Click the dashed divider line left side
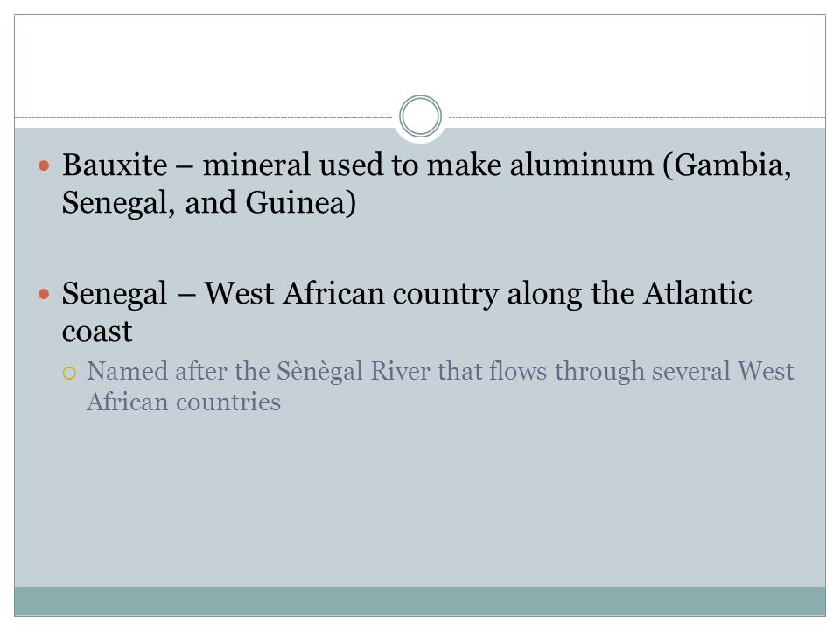Viewport: 840px width, 630px height. point(204,117)
